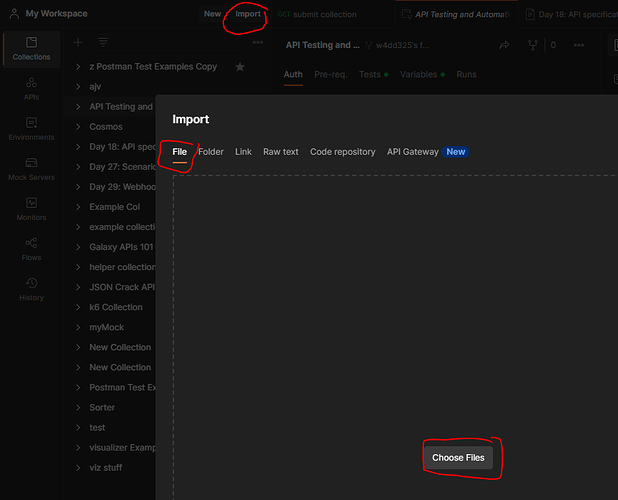The width and height of the screenshot is (618, 500).
Task: Click the collections search input field
Action: click(x=168, y=42)
